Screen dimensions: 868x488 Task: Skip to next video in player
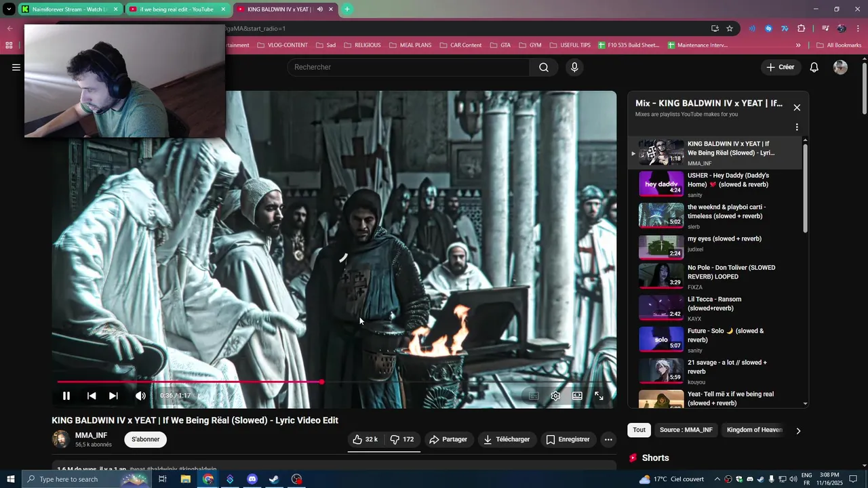click(113, 396)
